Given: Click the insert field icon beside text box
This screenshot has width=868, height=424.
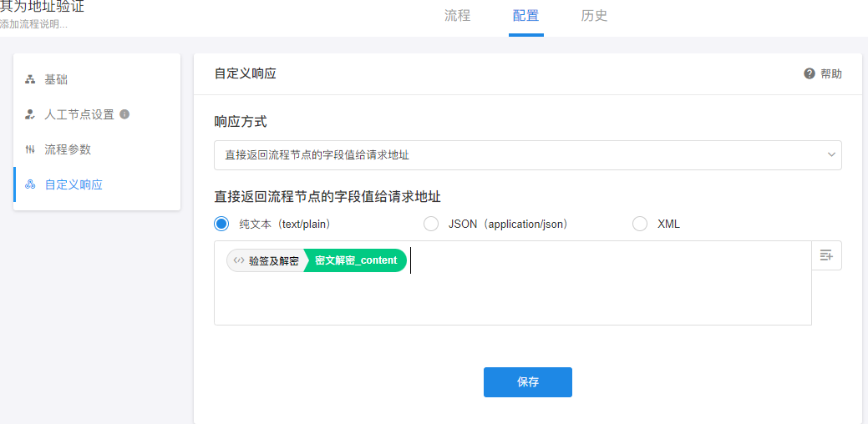Looking at the screenshot, I should (826, 255).
